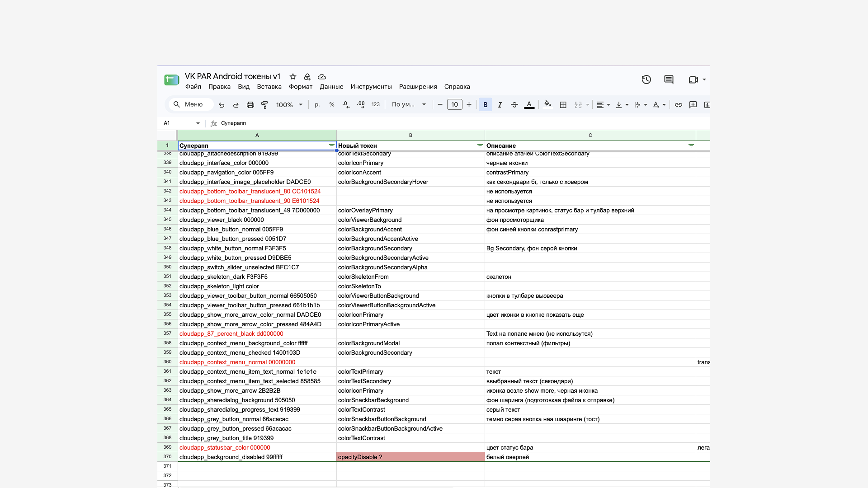The width and height of the screenshot is (868, 488).
Task: Select column B header
Action: click(x=410, y=136)
